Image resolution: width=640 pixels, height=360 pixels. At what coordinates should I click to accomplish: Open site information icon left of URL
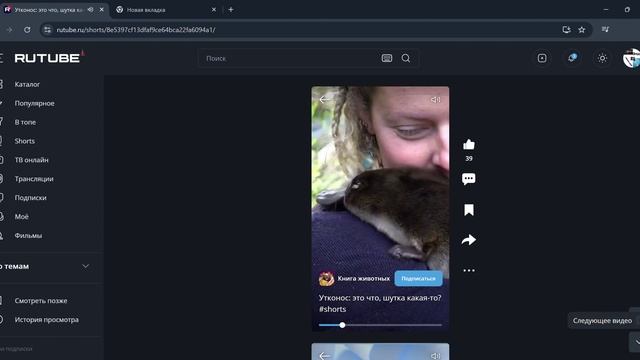click(x=47, y=30)
